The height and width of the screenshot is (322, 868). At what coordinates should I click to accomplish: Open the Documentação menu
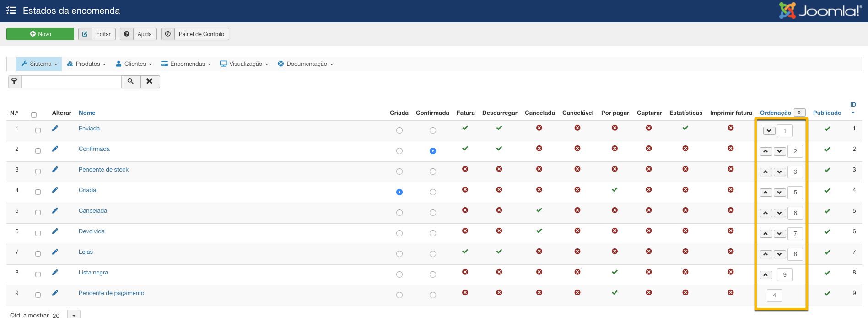[306, 64]
